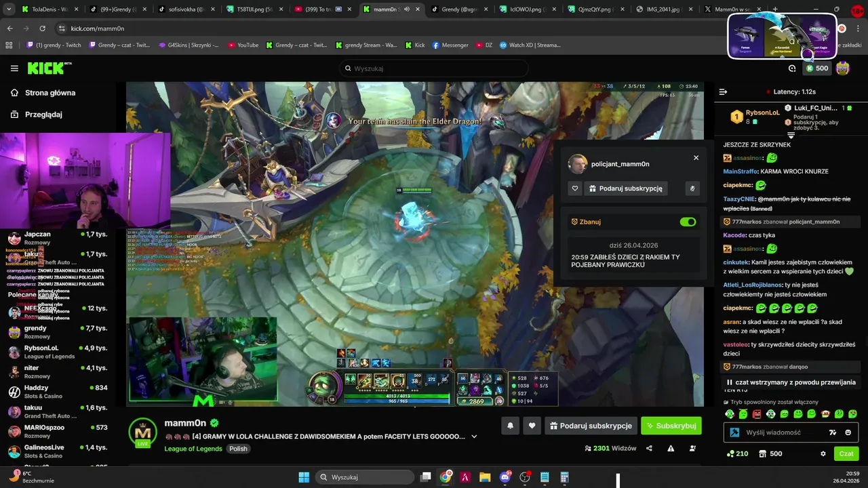Viewport: 868px width, 488px height.
Task: Open YouTube bookmark in bookmarks bar
Action: pyautogui.click(x=243, y=45)
